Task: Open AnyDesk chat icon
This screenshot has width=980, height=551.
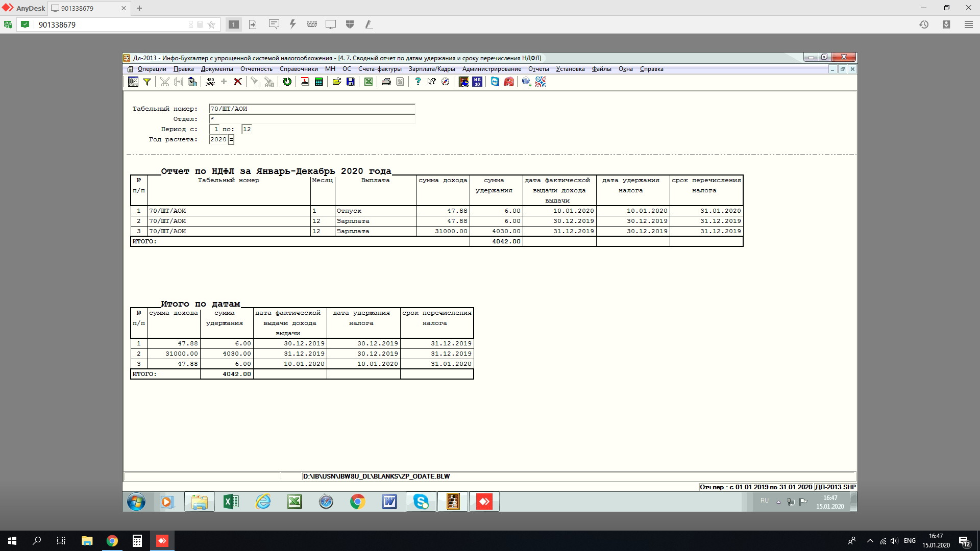Action: click(274, 24)
